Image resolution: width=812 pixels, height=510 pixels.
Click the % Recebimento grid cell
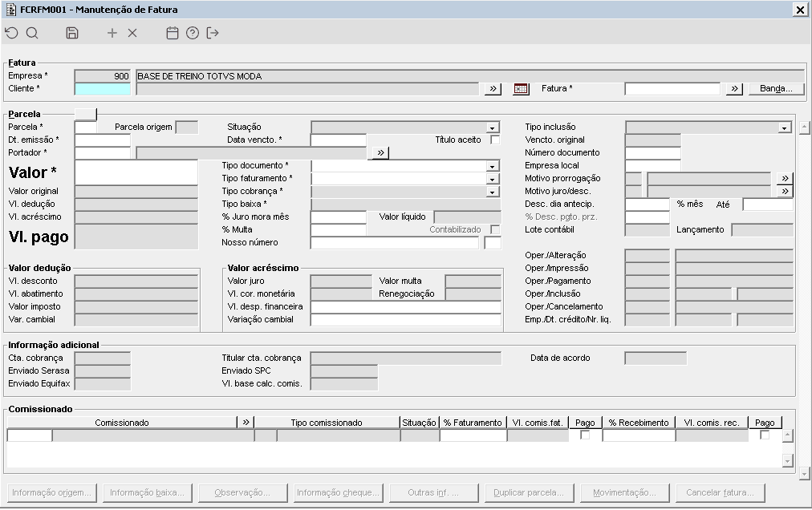pos(639,435)
